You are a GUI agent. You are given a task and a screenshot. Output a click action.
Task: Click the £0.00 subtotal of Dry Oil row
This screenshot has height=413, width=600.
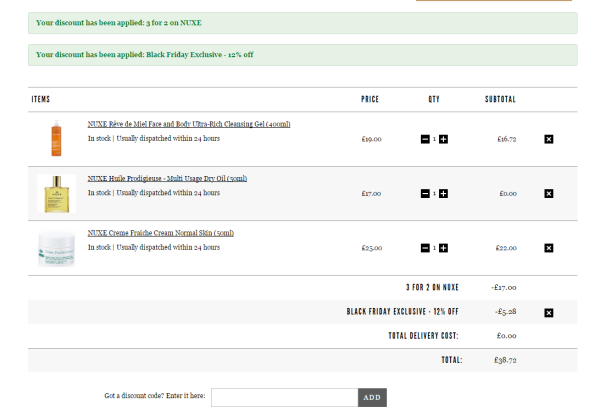508,194
